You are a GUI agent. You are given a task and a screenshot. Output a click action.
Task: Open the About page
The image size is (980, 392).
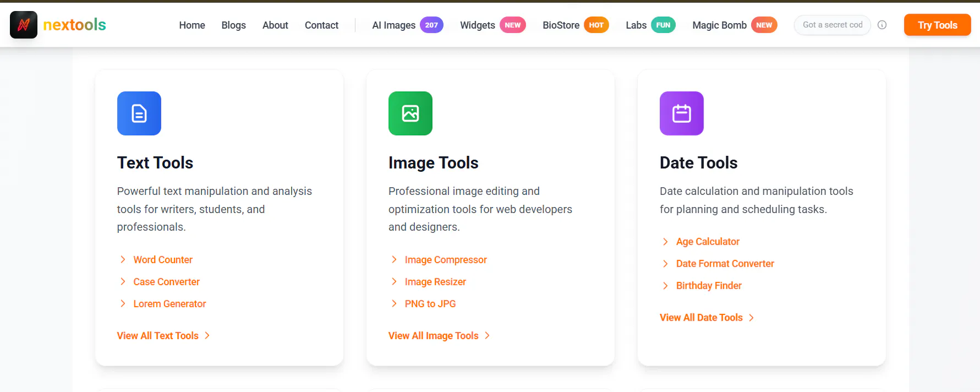click(x=275, y=25)
